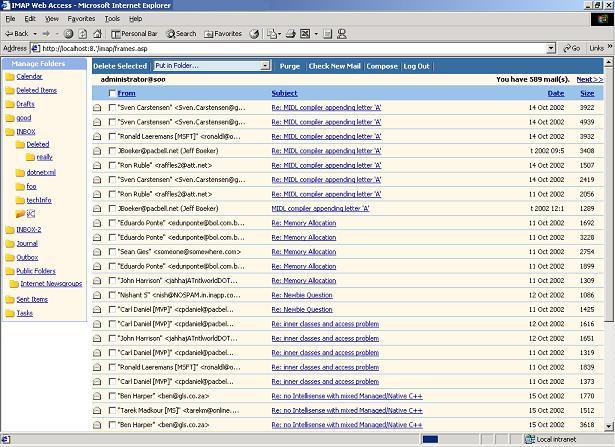Click the Compose button
This screenshot has height=447, width=615.
tap(382, 66)
